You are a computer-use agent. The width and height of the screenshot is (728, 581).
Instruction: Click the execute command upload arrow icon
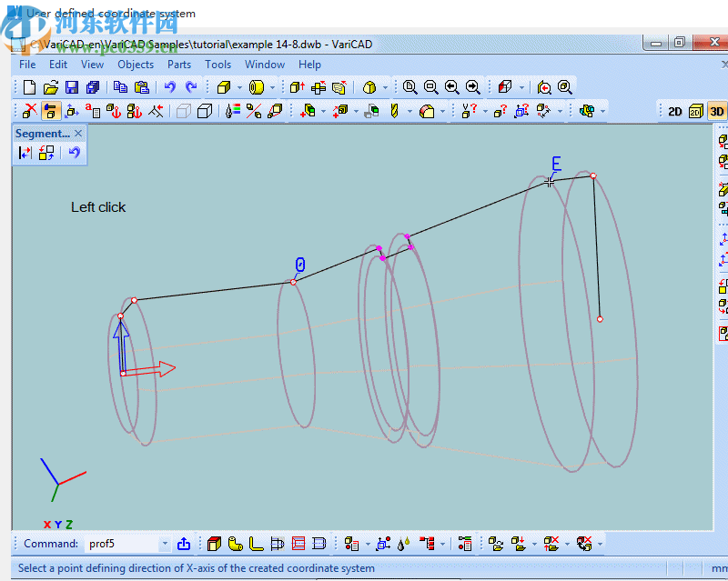pyautogui.click(x=184, y=544)
